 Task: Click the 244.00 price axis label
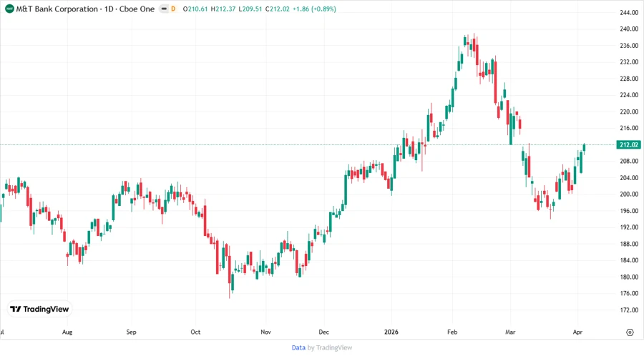click(x=629, y=12)
